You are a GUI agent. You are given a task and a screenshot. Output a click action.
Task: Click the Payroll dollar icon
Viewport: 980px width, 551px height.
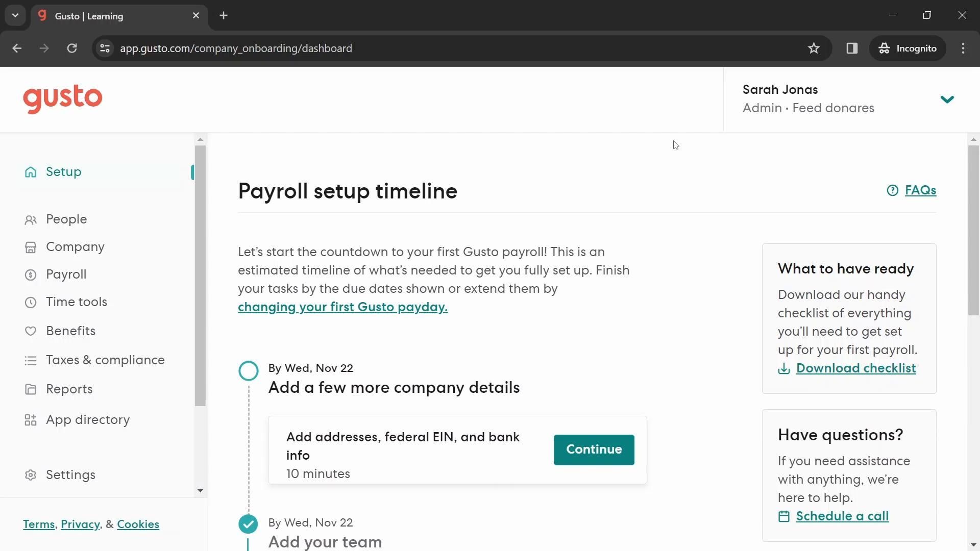(31, 275)
